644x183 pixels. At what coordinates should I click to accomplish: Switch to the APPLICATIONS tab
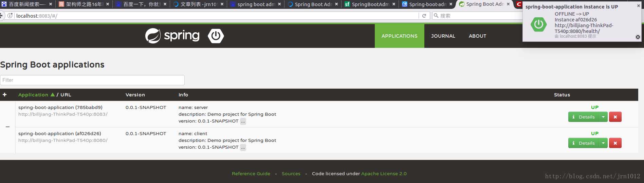tap(399, 36)
